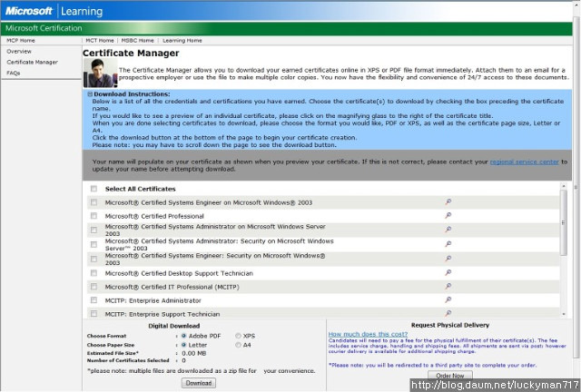This screenshot has width=581, height=392.
Task: Check Systems Administrator on Windows Server 2003
Action: pyautogui.click(x=94, y=230)
